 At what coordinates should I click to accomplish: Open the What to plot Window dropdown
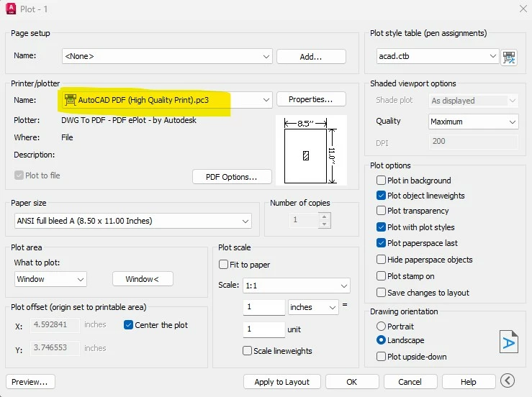pyautogui.click(x=50, y=279)
